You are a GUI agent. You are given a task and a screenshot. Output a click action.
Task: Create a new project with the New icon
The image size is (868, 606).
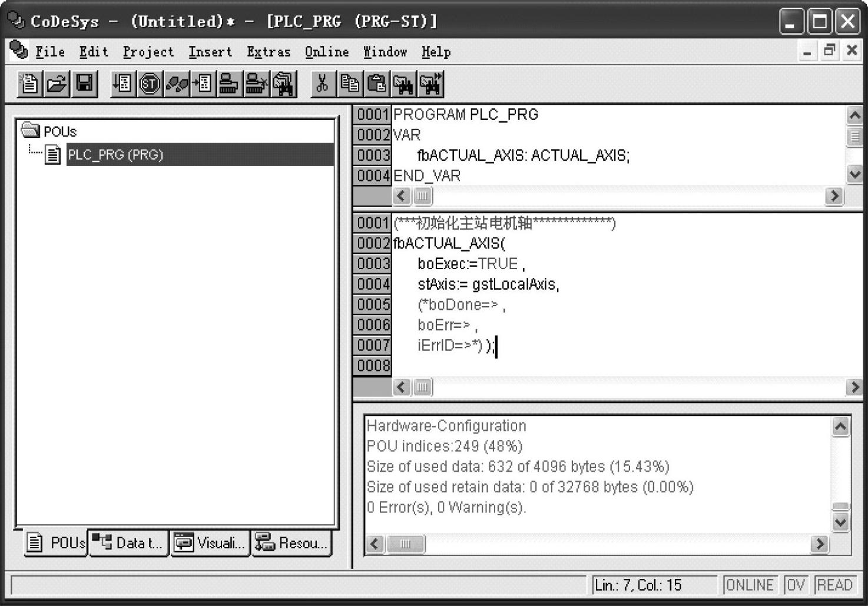coord(29,84)
